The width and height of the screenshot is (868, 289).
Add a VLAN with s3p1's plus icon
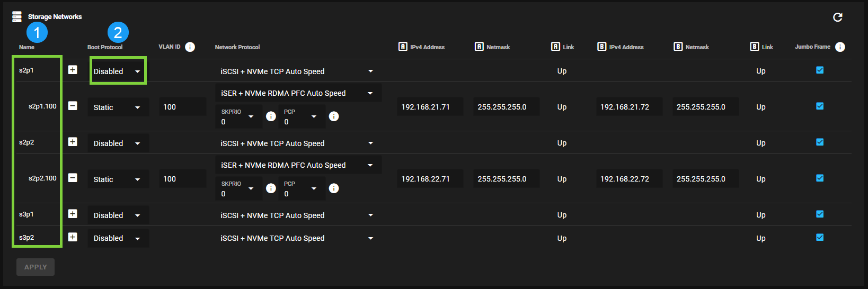click(73, 214)
